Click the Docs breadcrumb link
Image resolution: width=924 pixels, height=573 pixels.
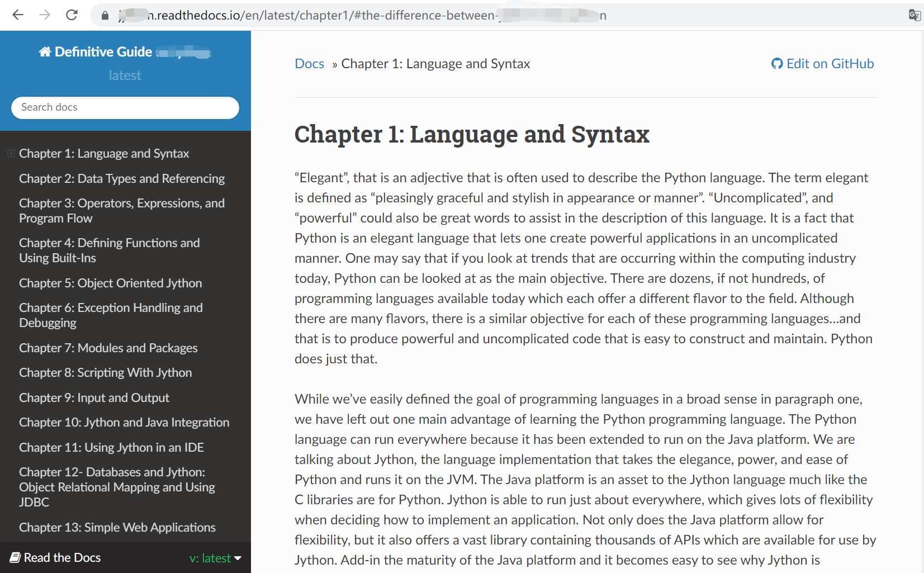[309, 64]
